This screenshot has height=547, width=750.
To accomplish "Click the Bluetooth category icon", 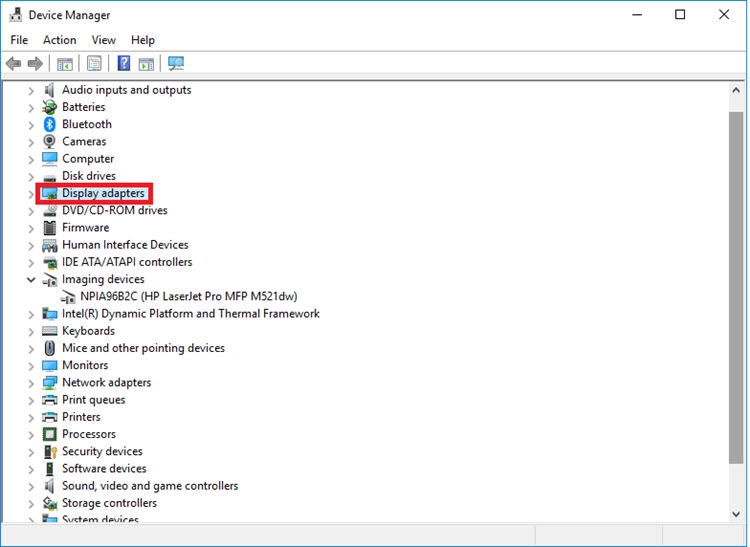I will (x=50, y=124).
